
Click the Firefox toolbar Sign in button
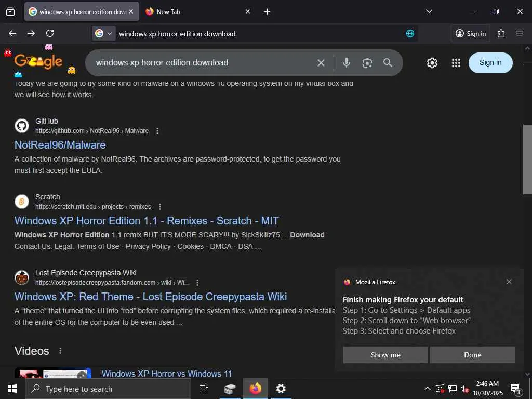click(471, 33)
